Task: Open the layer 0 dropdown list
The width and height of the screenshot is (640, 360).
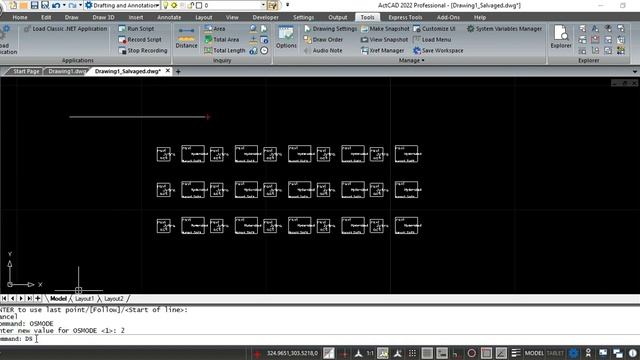Action: (263, 5)
